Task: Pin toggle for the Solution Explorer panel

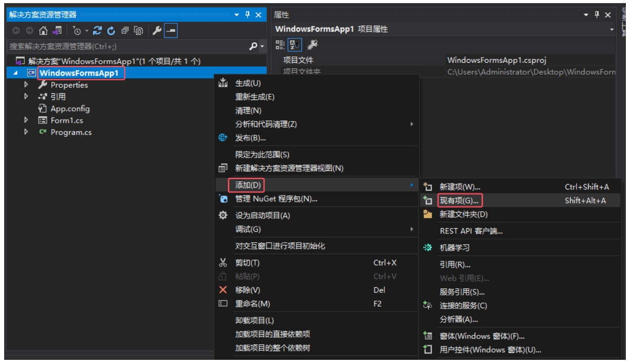Action: click(248, 15)
